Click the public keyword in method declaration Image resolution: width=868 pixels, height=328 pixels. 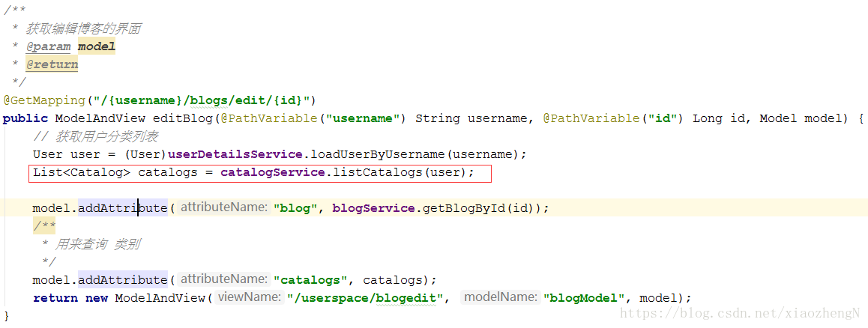coord(25,118)
